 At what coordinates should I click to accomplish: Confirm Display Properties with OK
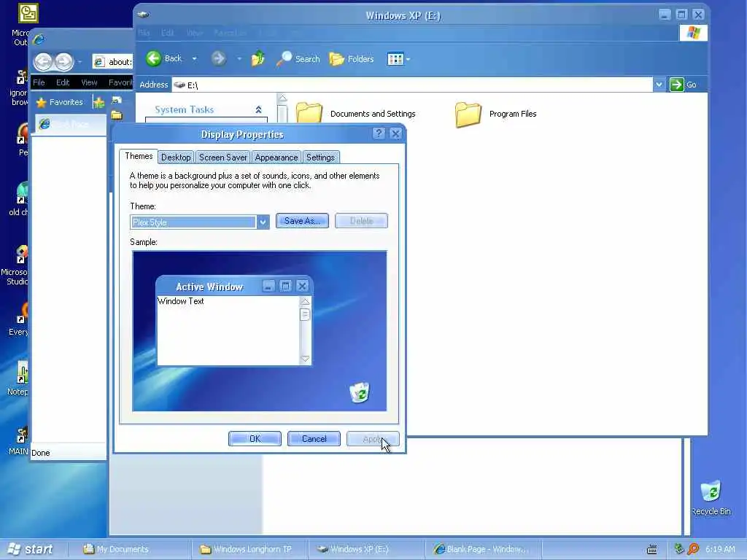(255, 438)
